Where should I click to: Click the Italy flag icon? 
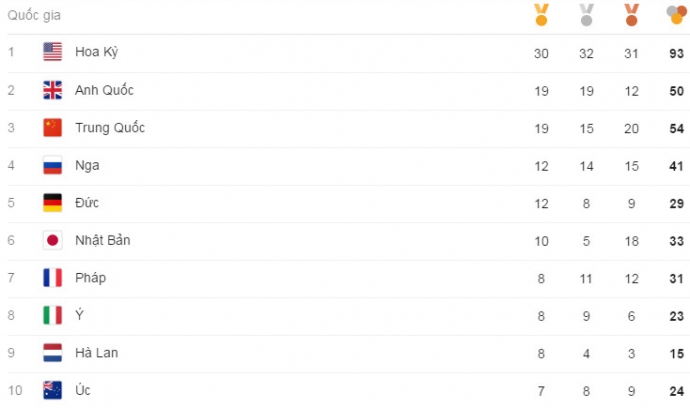[53, 315]
